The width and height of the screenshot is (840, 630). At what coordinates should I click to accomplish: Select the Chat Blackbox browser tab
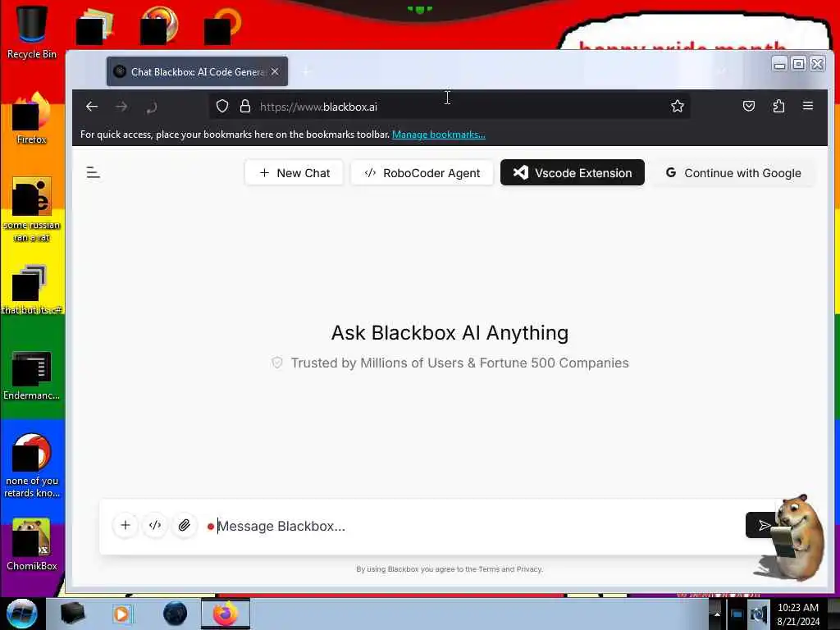[197, 71]
